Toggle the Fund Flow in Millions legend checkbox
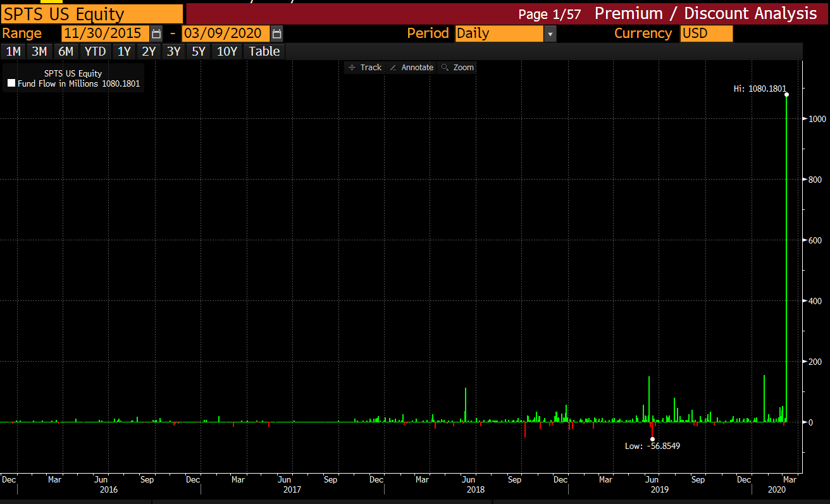The width and height of the screenshot is (830, 504). click(10, 82)
